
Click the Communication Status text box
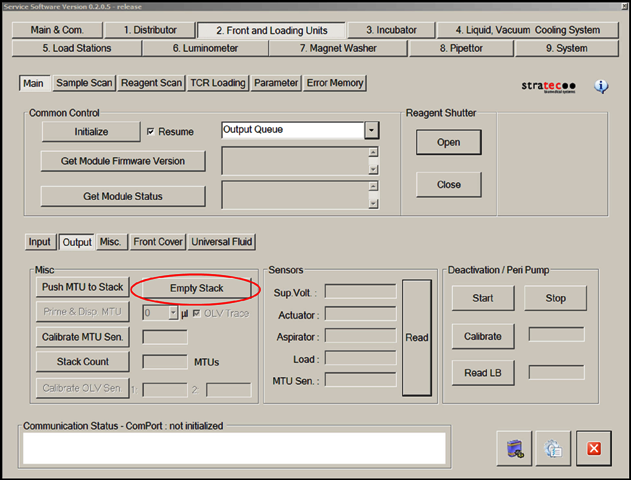tap(233, 448)
